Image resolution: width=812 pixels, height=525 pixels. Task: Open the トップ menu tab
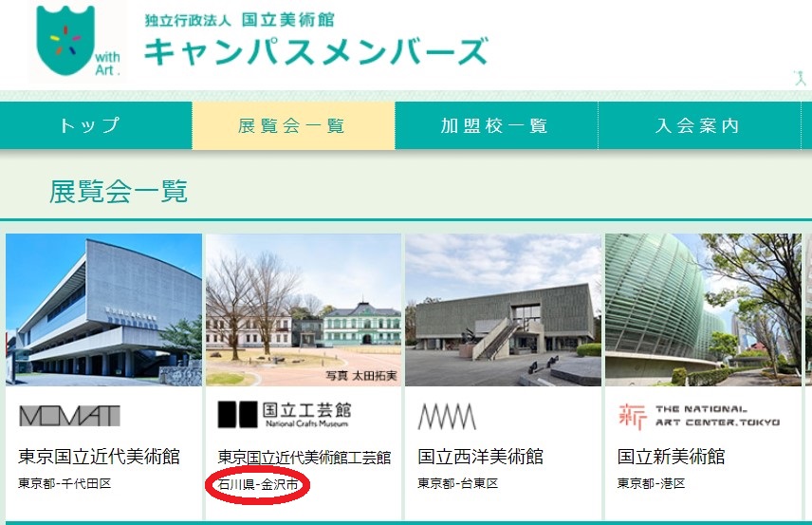(x=96, y=125)
